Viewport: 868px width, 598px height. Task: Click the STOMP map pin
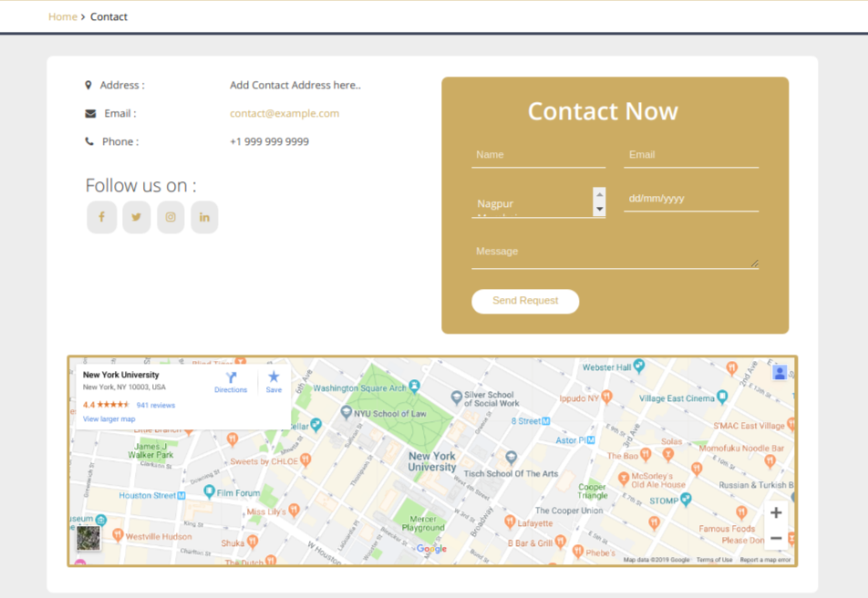pos(686,500)
